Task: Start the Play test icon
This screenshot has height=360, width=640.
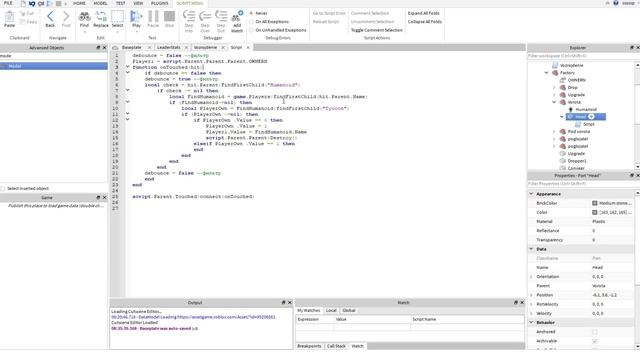Action: coord(136,17)
